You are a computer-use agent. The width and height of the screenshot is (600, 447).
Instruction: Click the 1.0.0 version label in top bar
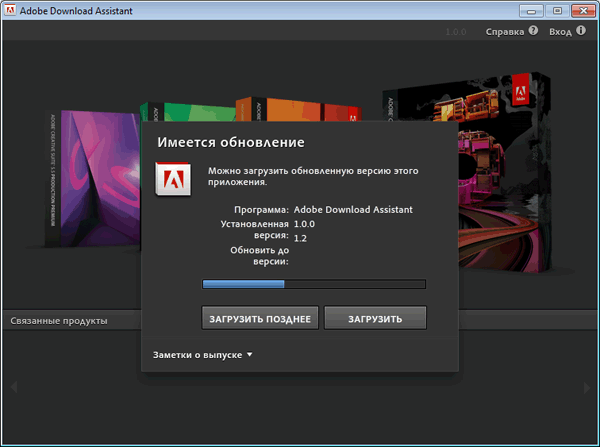click(x=456, y=32)
